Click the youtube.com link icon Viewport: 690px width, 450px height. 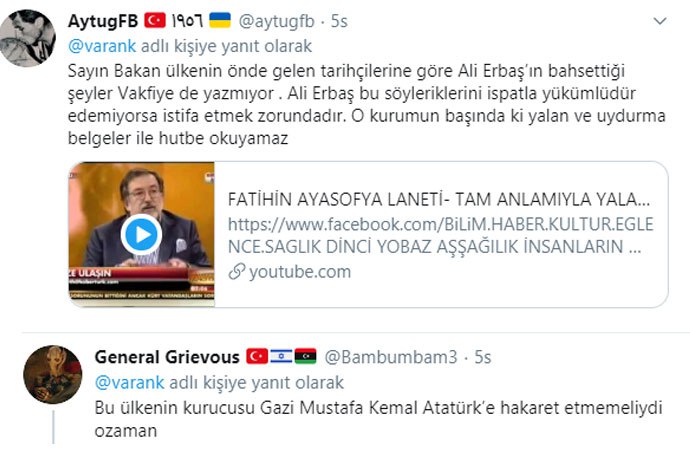(x=236, y=272)
